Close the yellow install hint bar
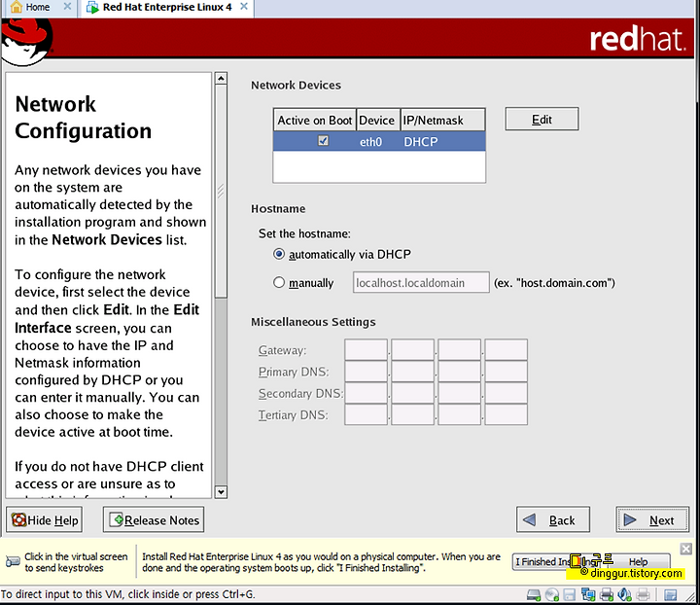Screen dimensions: 700x605 point(685,549)
